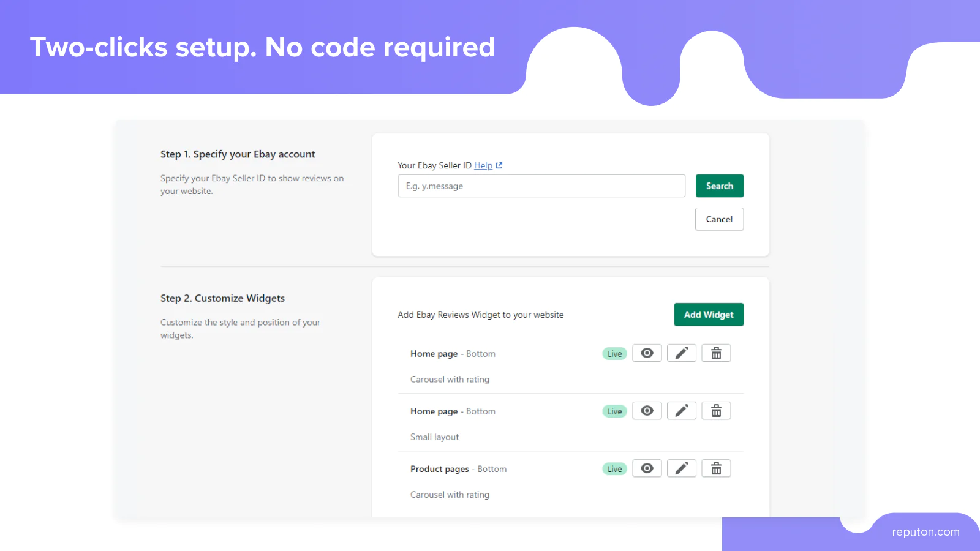Edit the Home page Carousel with rating widget
Viewport: 980px width, 551px height.
click(x=681, y=353)
